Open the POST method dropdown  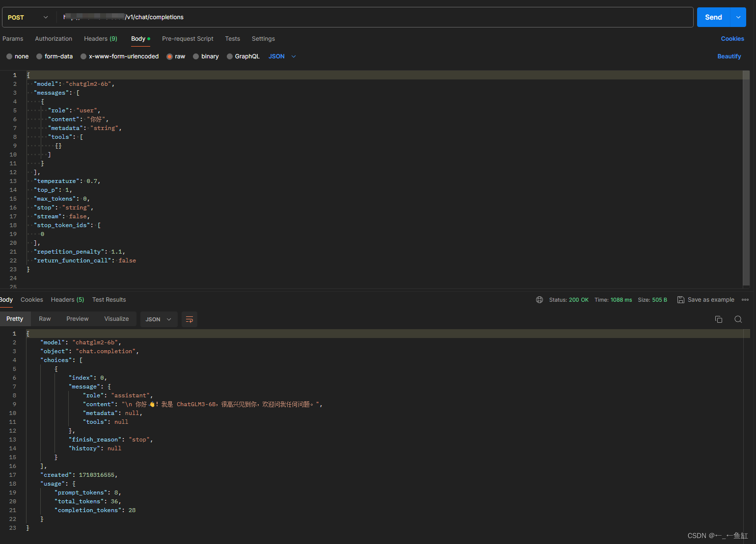coord(45,17)
